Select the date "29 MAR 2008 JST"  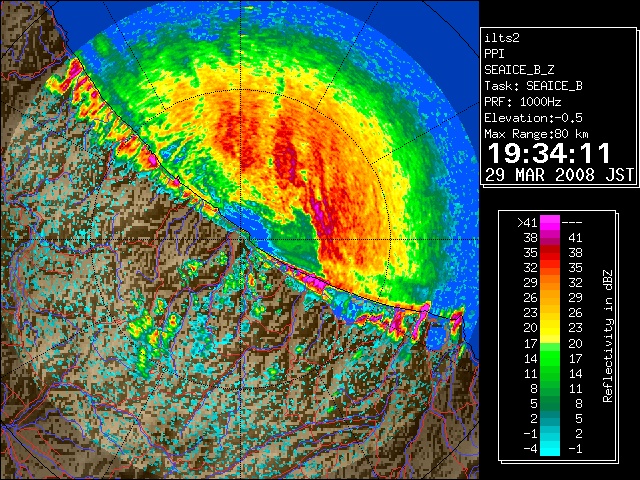pyautogui.click(x=560, y=175)
